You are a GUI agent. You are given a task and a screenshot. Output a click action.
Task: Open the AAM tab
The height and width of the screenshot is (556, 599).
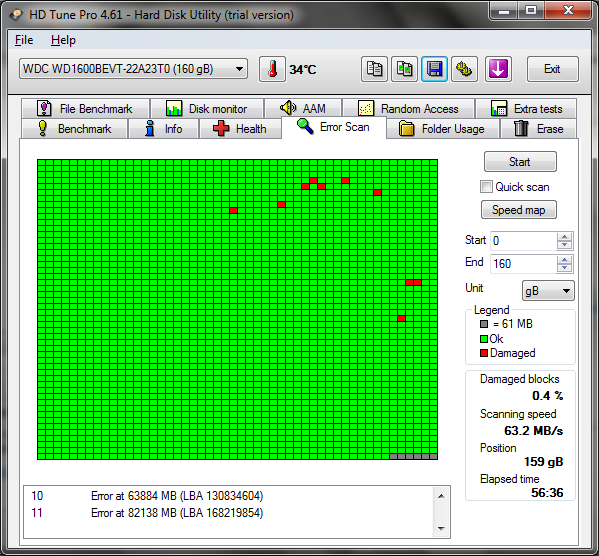coord(303,109)
